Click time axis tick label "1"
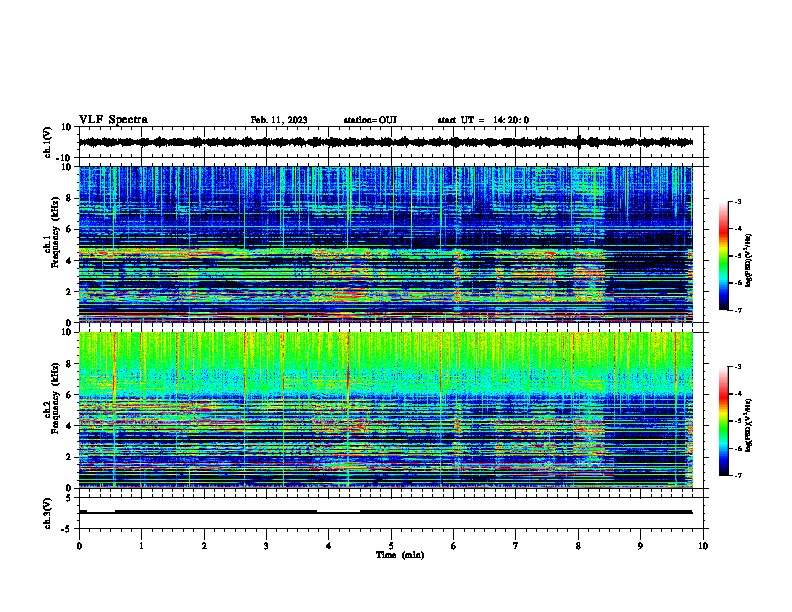Viewport: 792px width, 612px height. point(141,546)
